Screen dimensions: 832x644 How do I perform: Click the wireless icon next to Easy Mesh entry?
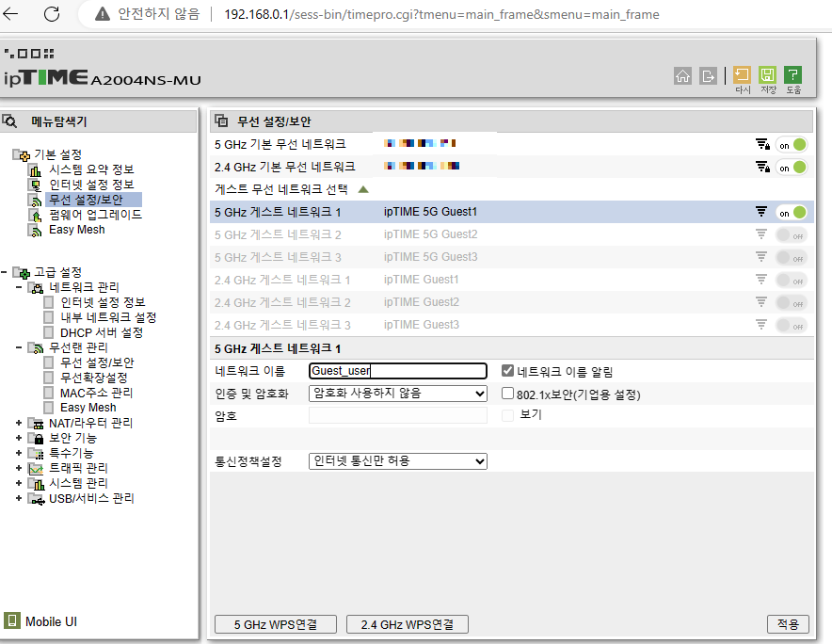pyautogui.click(x=36, y=229)
